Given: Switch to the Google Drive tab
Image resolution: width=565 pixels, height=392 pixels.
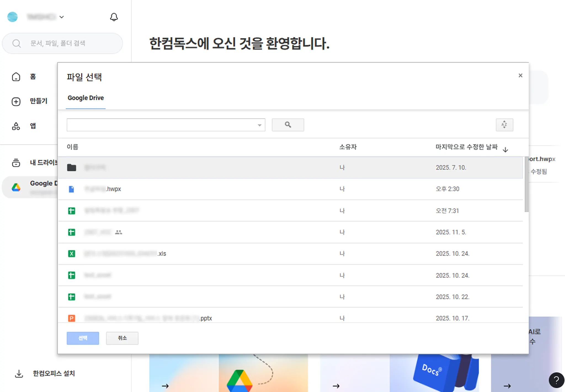Looking at the screenshot, I should click(x=86, y=98).
